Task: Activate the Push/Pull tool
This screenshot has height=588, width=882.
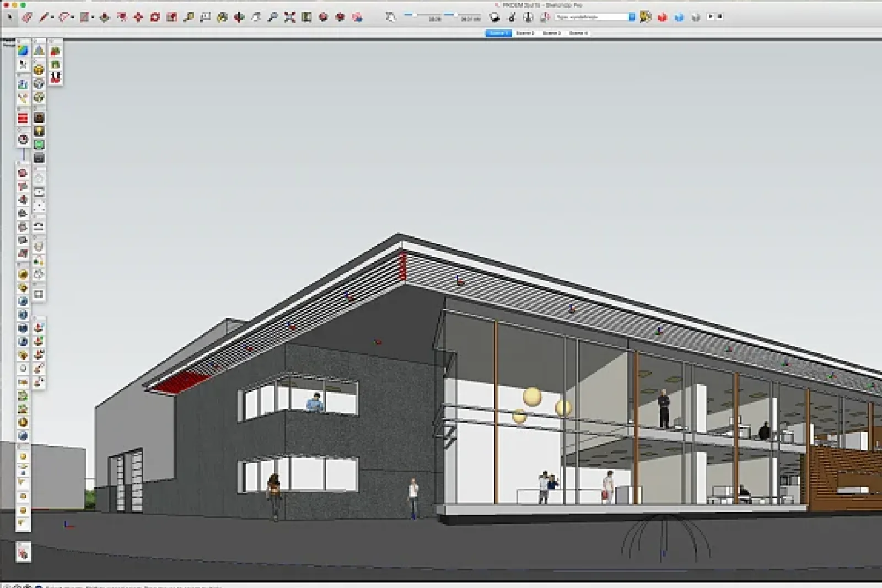Action: tap(104, 18)
